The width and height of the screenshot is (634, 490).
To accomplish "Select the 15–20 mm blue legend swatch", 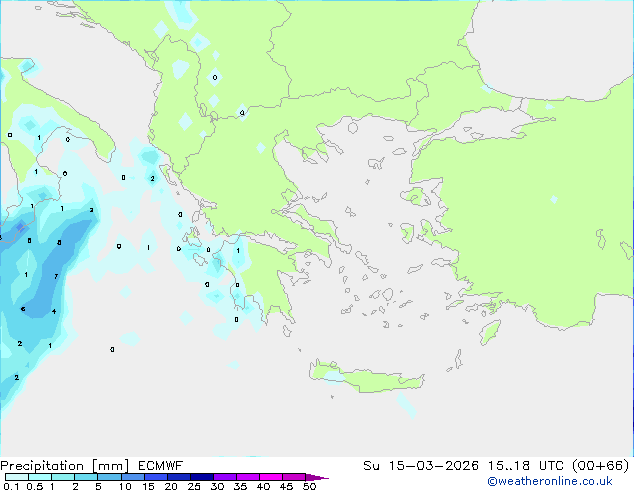I will click(156, 477).
